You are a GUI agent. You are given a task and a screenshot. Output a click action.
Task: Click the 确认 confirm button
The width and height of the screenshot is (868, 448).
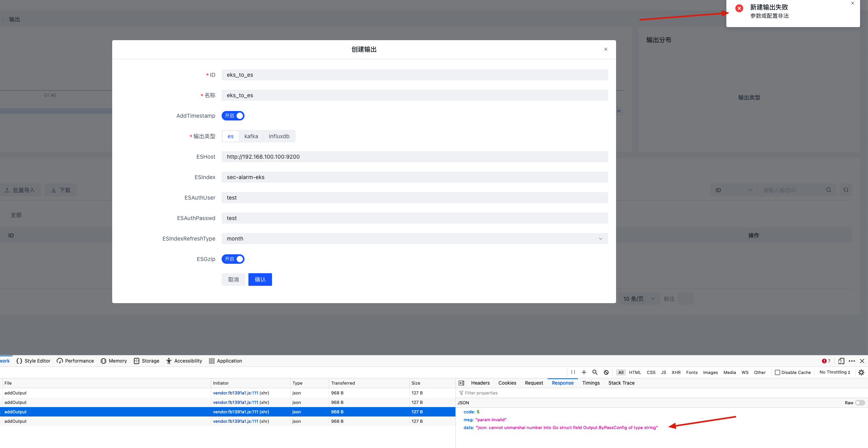pyautogui.click(x=260, y=280)
